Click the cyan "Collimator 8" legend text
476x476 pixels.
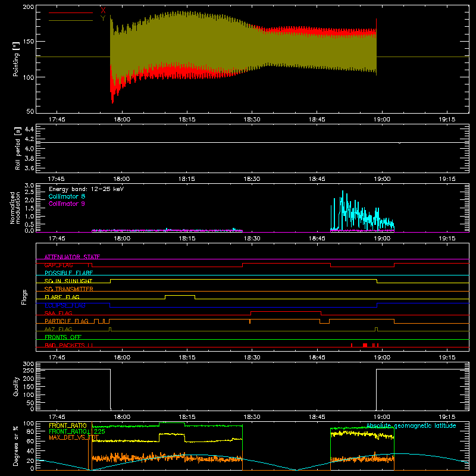[x=67, y=196]
